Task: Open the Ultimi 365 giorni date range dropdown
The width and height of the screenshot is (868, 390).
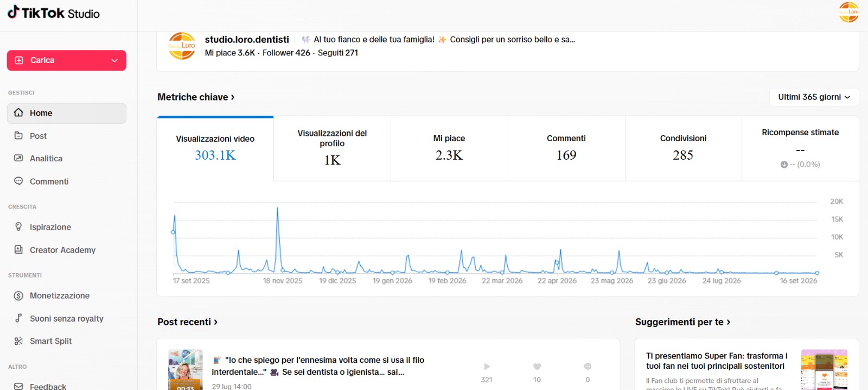Action: (814, 97)
